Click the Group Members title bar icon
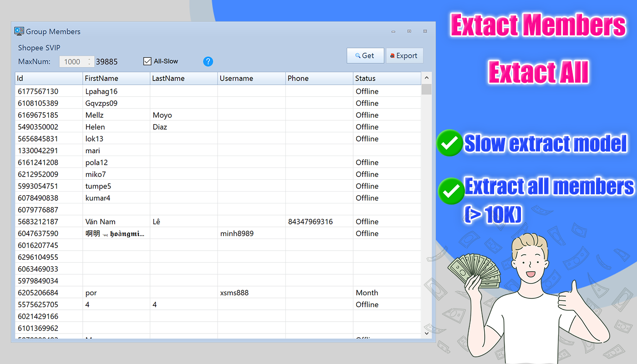 click(19, 31)
